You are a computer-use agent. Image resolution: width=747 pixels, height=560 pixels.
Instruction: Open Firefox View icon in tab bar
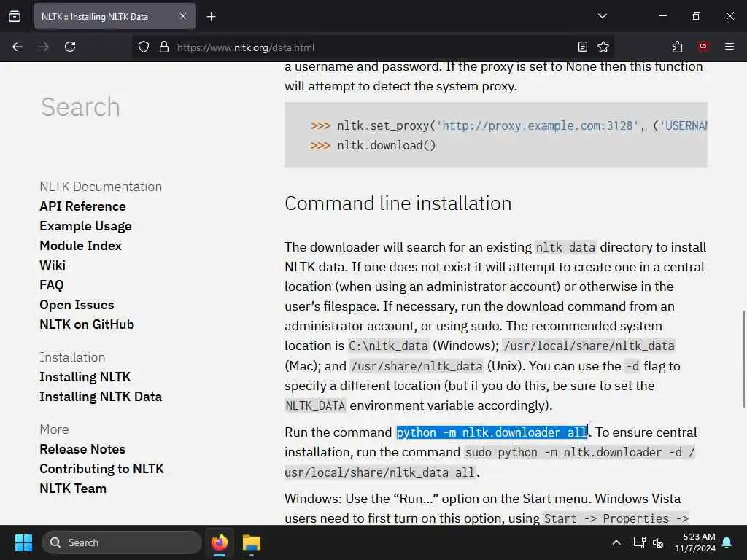tap(15, 16)
